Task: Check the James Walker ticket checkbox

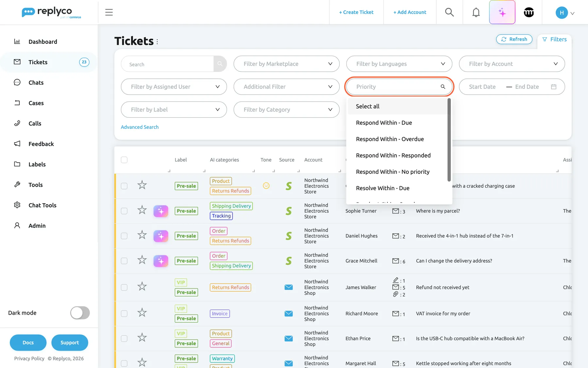Action: [x=124, y=287]
